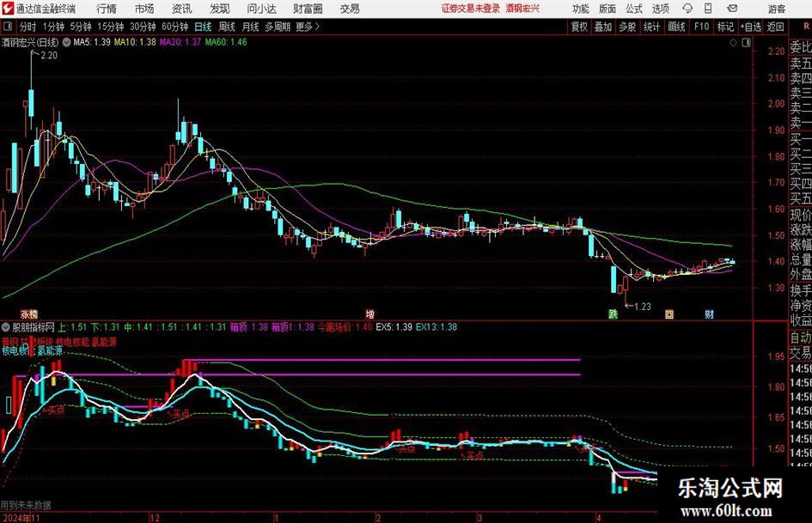Image resolution: width=812 pixels, height=523 pixels.
Task: Switch to 月线 monthly period tab
Action: (x=250, y=27)
